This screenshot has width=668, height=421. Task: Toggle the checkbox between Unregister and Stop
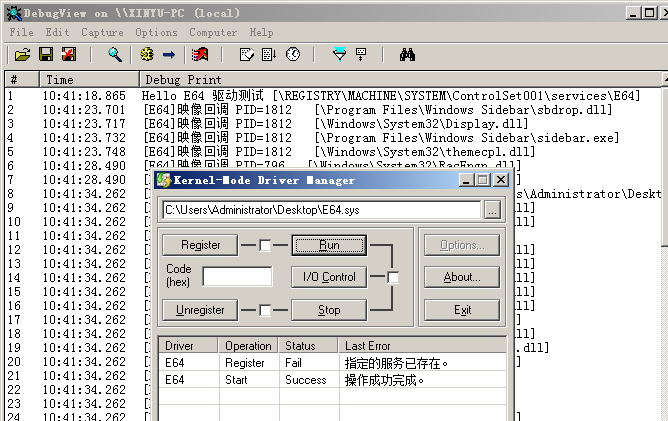(265, 310)
